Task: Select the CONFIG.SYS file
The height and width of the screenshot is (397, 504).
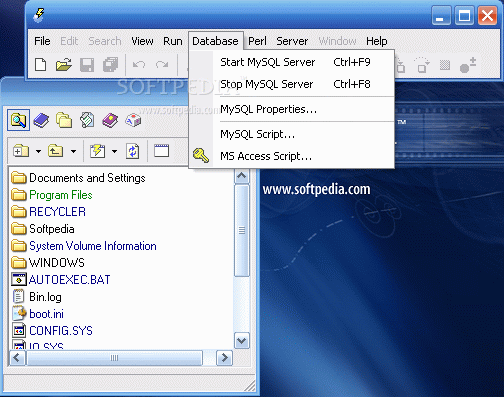Action: [52, 331]
